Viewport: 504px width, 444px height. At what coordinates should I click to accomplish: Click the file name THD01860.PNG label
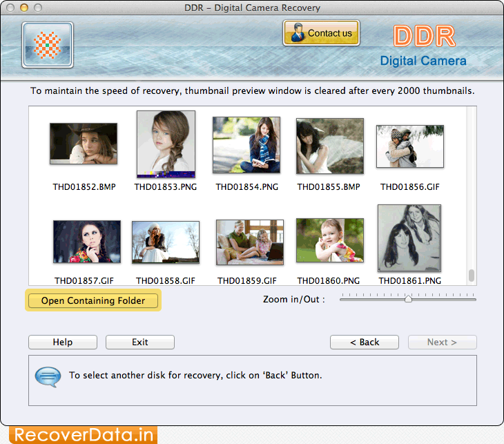329,280
